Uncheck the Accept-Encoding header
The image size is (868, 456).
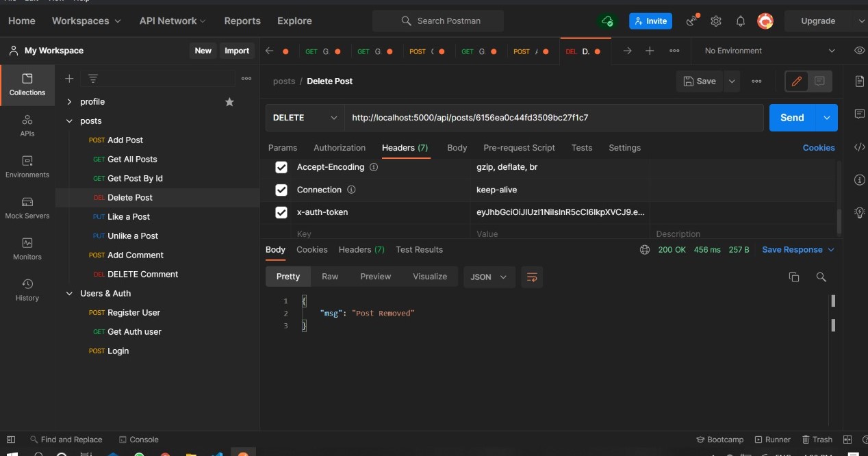pos(281,167)
